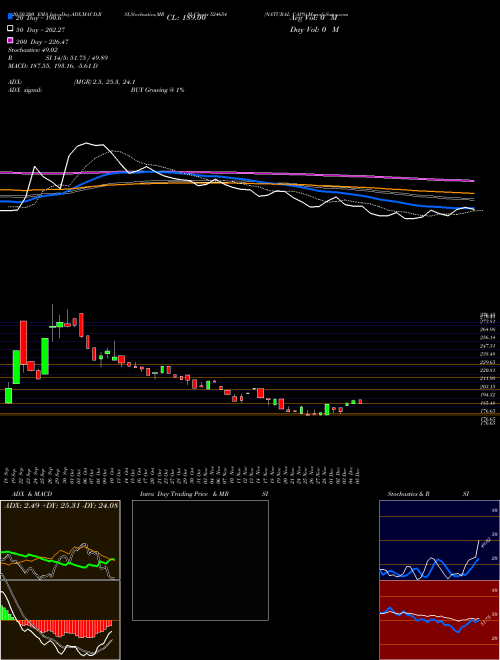This screenshot has width=500, height=660.
Task: Click the 'BUY Growing @ 1%' signal text
Action: tap(157, 90)
